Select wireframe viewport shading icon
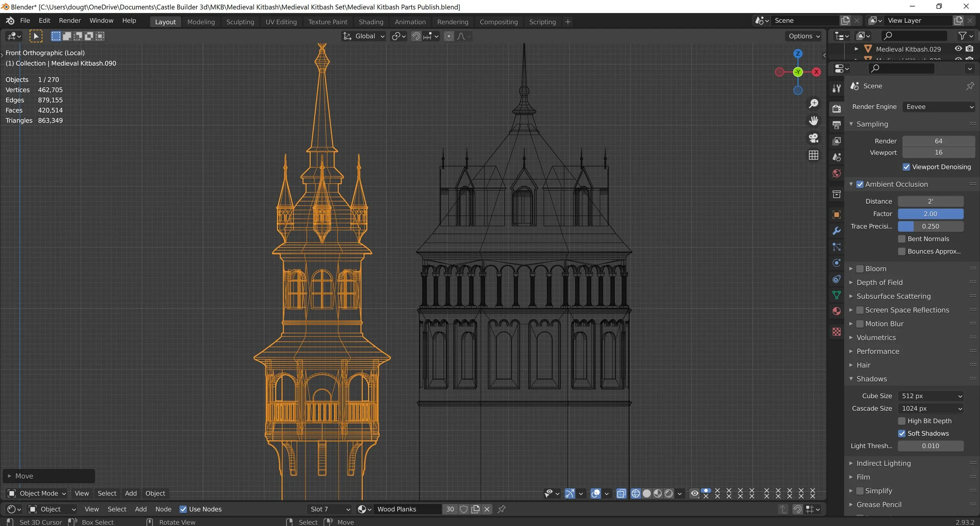Screen dimensions: 980x526 [x=635, y=493]
